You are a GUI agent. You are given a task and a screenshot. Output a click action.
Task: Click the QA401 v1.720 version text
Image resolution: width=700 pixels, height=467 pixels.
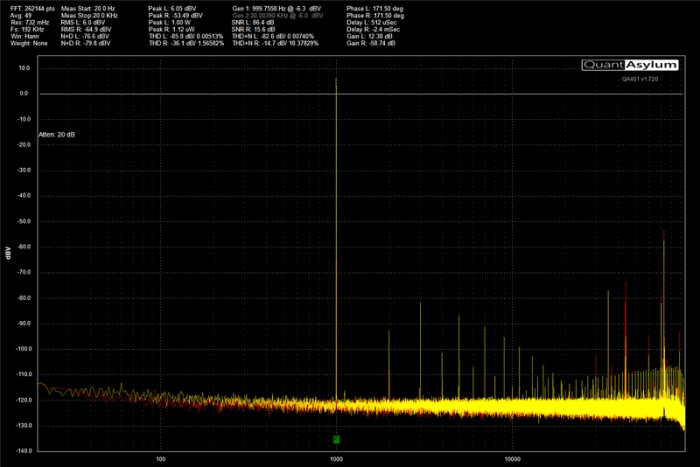640,79
